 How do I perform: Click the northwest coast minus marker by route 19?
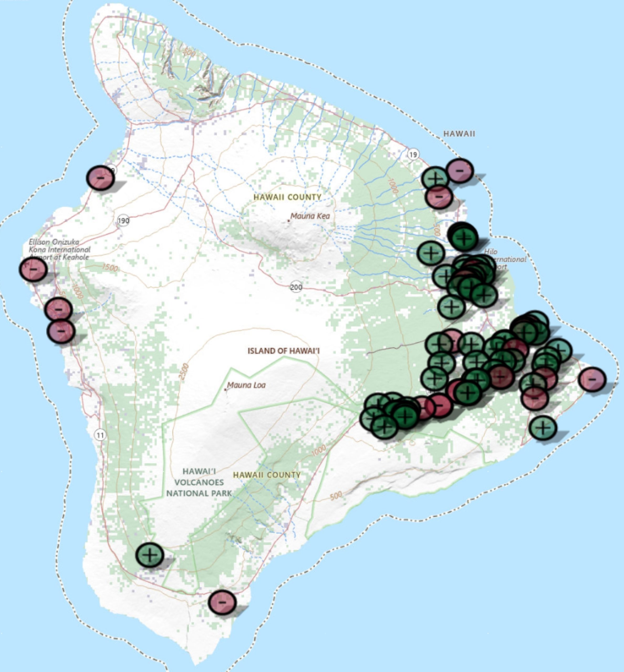click(x=100, y=178)
